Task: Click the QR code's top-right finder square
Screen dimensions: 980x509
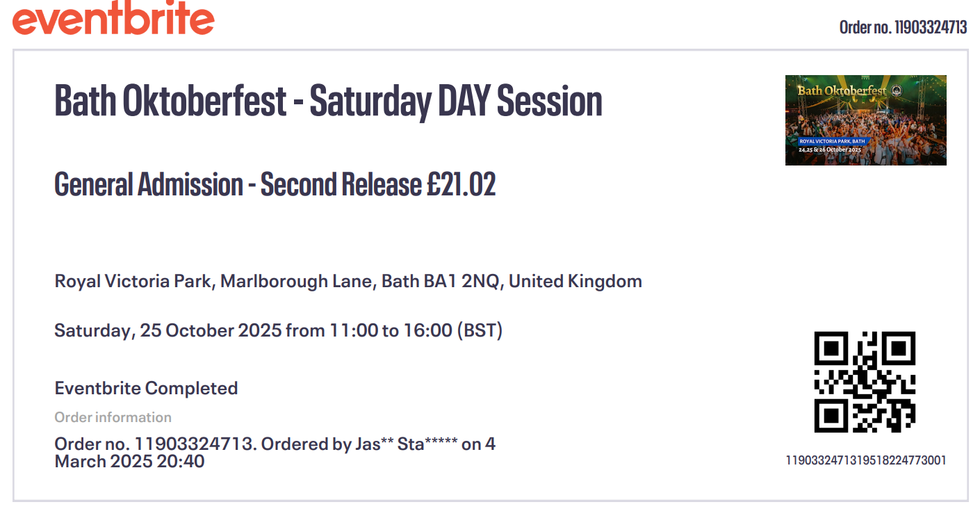Action: [x=899, y=348]
